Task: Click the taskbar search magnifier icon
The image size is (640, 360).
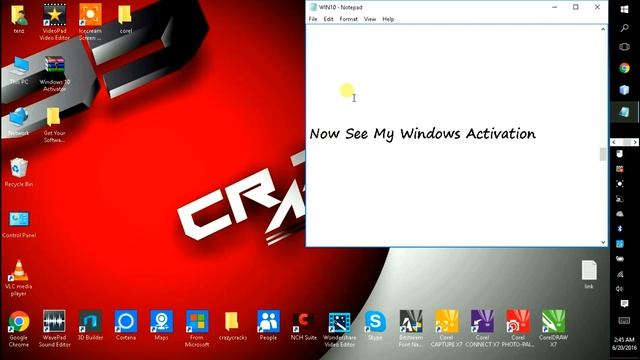Action: (x=624, y=28)
